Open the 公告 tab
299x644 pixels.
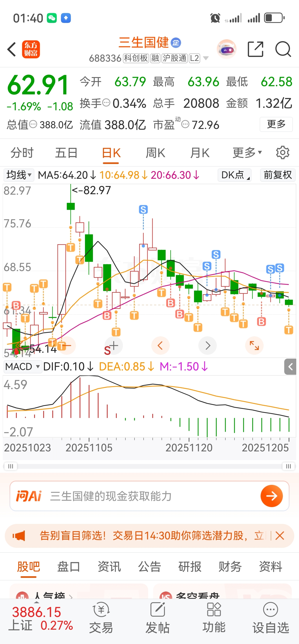pos(150,566)
